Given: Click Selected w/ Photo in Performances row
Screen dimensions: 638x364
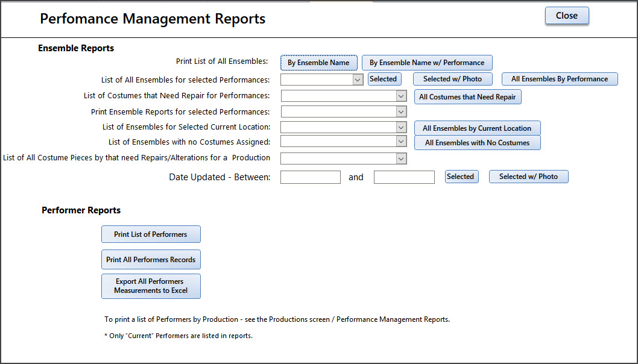Looking at the screenshot, I should (452, 79).
